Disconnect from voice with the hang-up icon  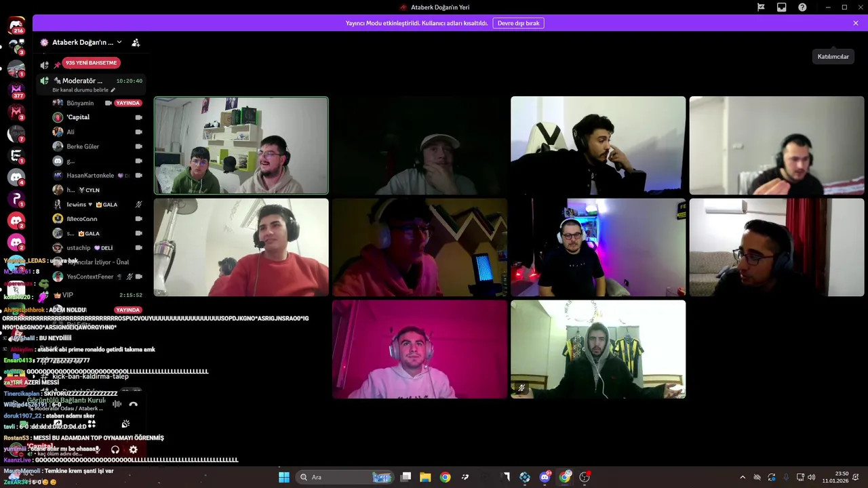pos(133,404)
